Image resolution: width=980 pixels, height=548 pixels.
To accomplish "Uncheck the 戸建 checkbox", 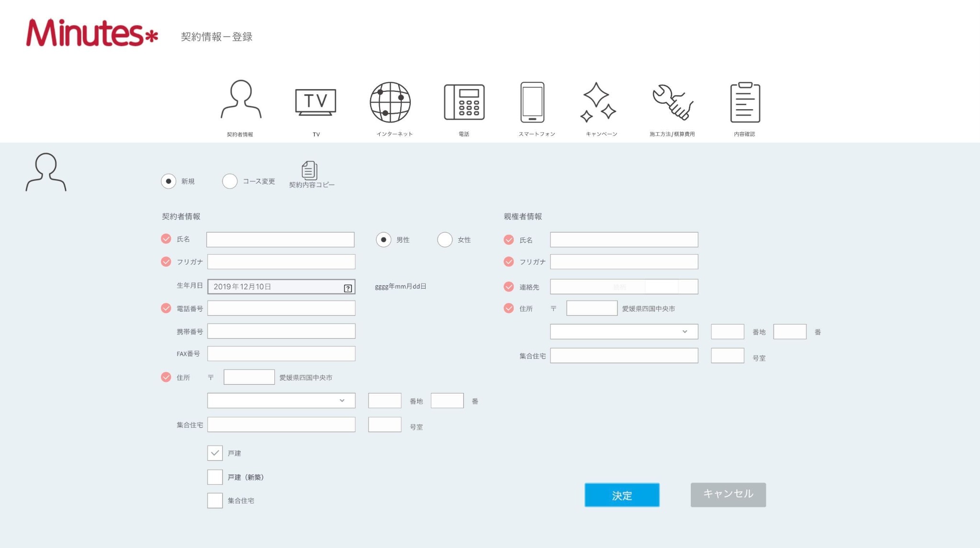I will click(215, 453).
